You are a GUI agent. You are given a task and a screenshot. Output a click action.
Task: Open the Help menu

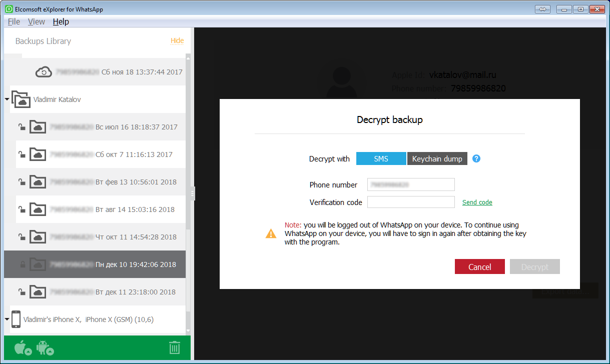click(61, 21)
